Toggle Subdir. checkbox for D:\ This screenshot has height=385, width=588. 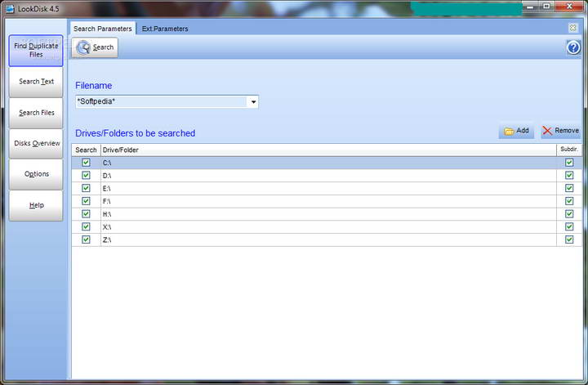click(569, 175)
